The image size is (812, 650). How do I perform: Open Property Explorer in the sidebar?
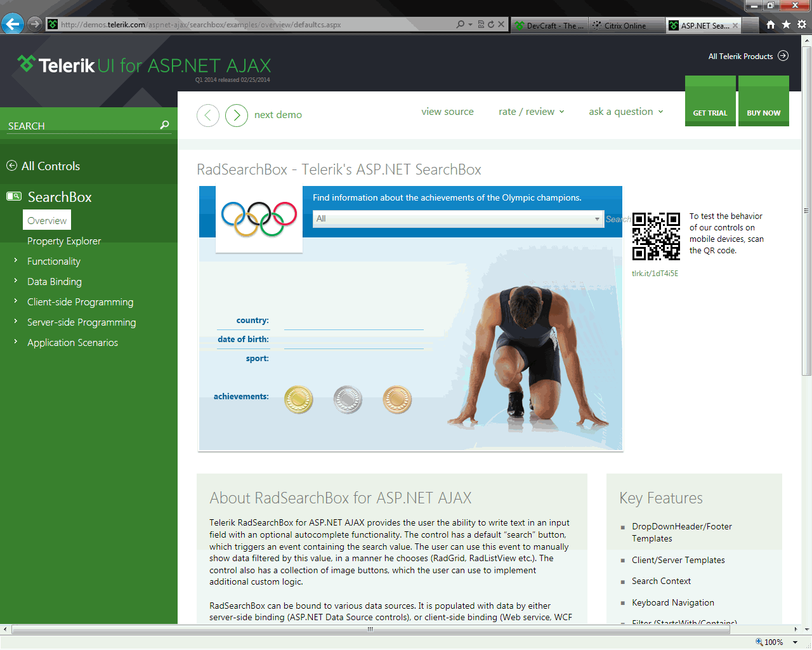[64, 241]
